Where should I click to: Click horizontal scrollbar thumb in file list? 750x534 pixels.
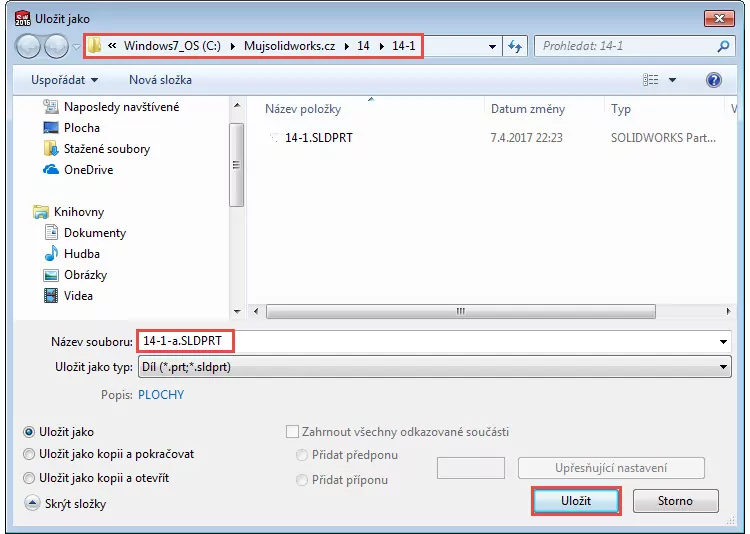coord(461,312)
